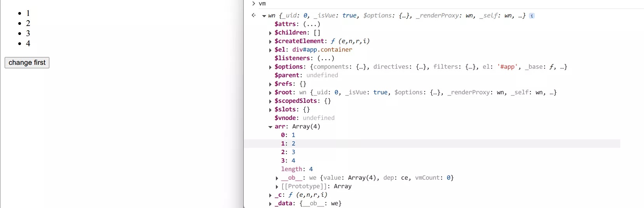Expand the $root property
Screen dimensions: 644x208
271,93
